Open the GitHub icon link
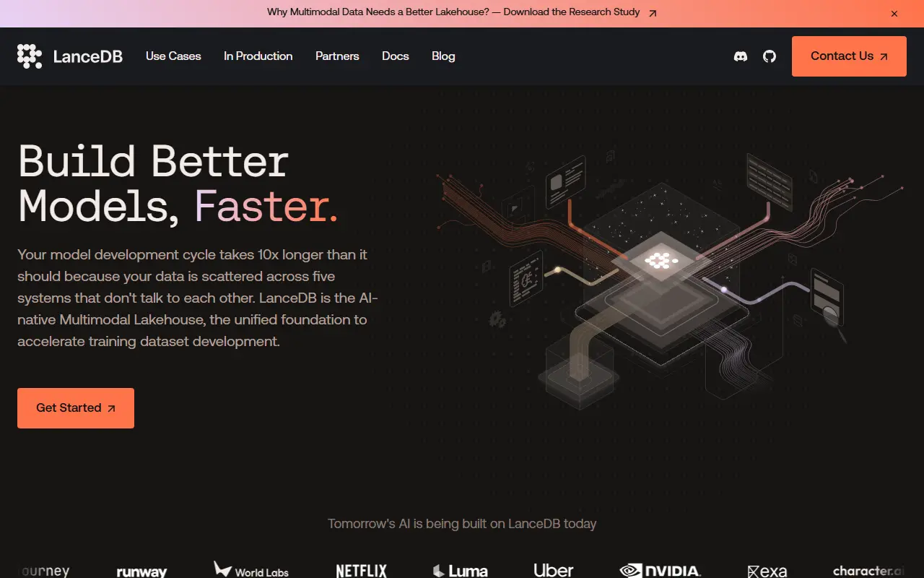Image resolution: width=924 pixels, height=578 pixels. point(770,56)
